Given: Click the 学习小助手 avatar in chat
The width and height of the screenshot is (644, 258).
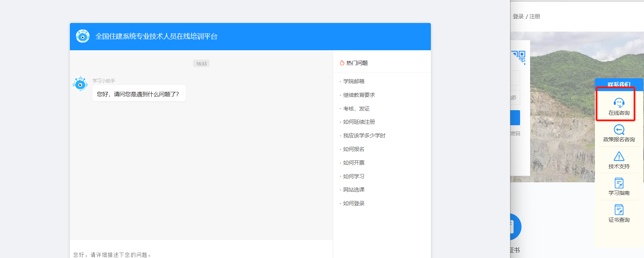Looking at the screenshot, I should [80, 84].
